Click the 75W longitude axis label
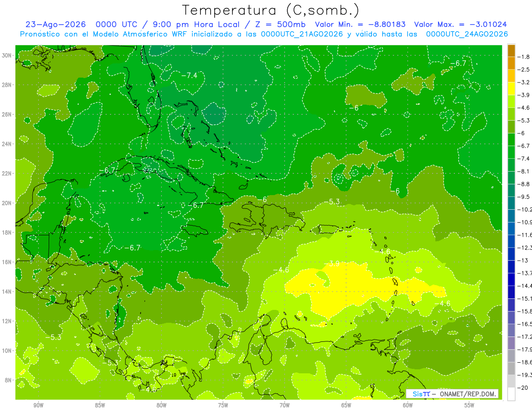The height and width of the screenshot is (411, 532). [223, 405]
